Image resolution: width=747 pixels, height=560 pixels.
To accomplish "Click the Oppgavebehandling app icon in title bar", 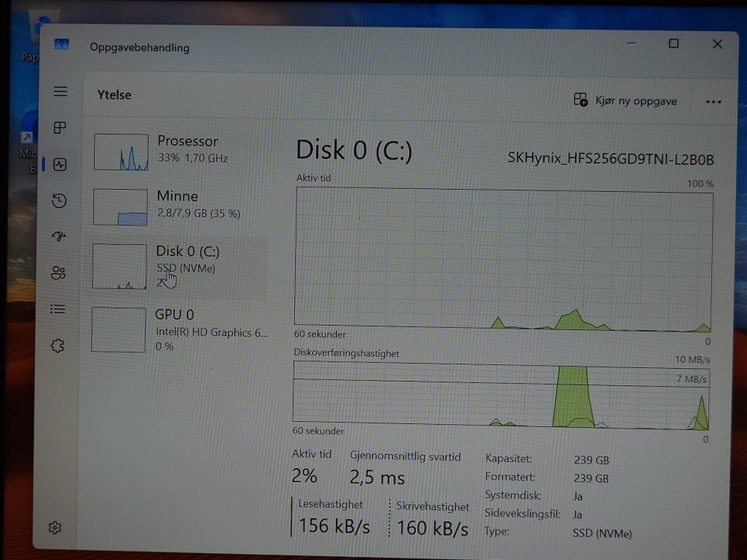I will coord(61,44).
